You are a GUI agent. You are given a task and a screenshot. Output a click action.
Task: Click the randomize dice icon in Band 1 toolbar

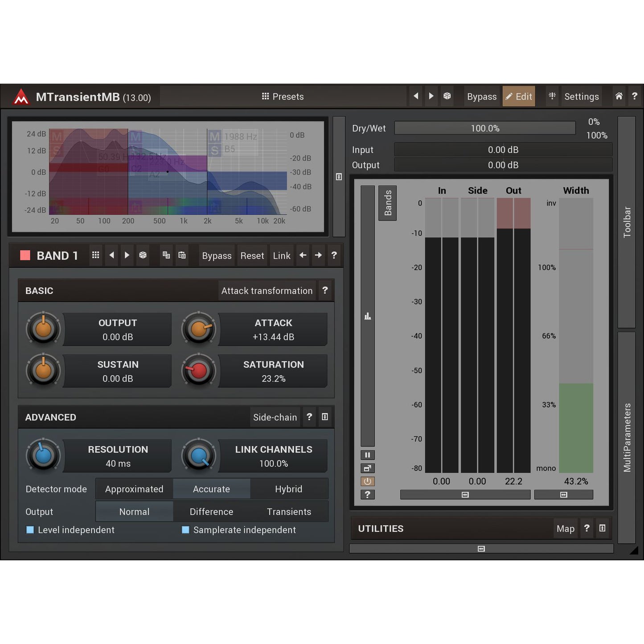click(x=143, y=255)
